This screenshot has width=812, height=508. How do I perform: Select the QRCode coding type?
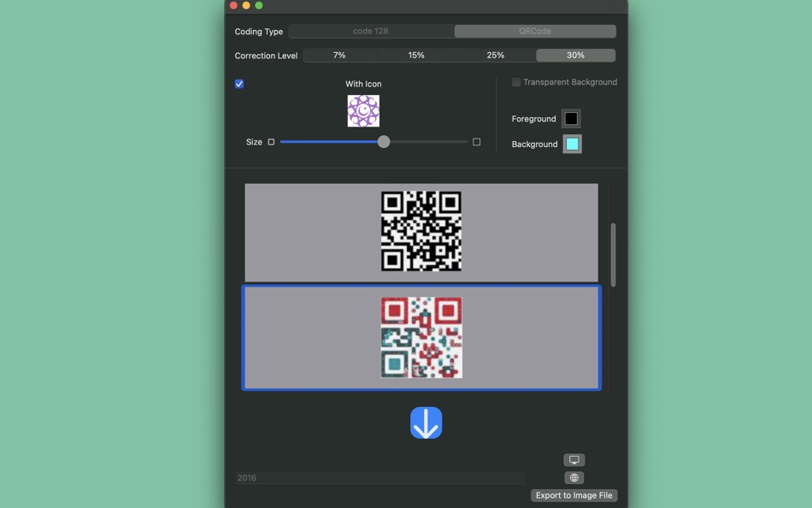[535, 31]
